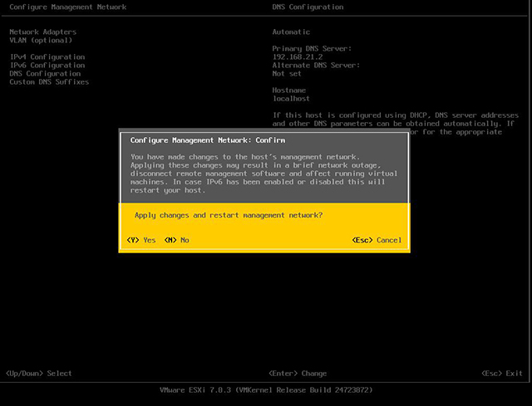
Task: Confirm with the <Y> Yes option
Action: coord(141,240)
